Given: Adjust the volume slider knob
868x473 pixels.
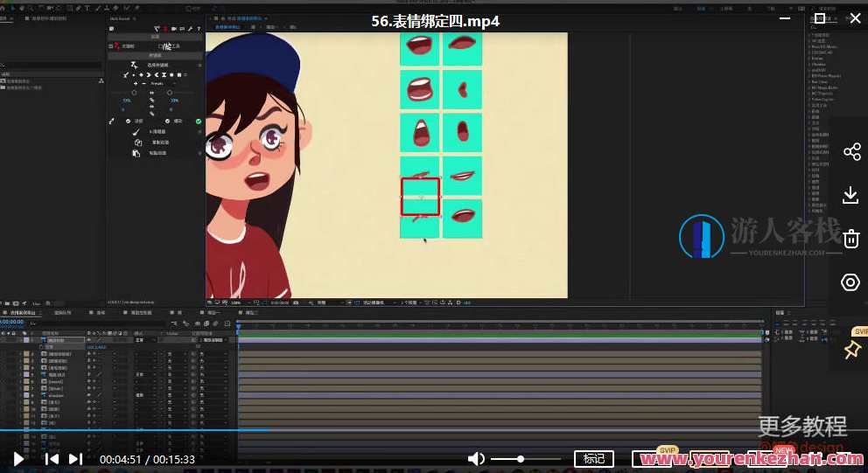Looking at the screenshot, I should (521, 458).
